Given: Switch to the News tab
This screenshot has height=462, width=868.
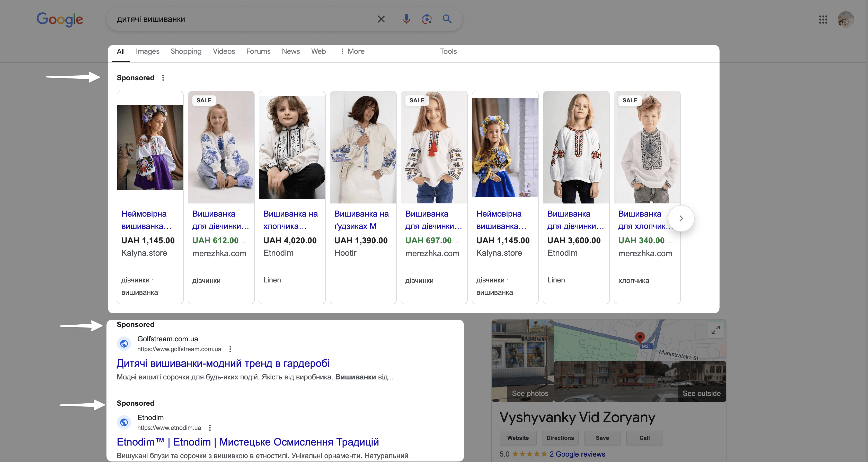Looking at the screenshot, I should click(x=291, y=51).
